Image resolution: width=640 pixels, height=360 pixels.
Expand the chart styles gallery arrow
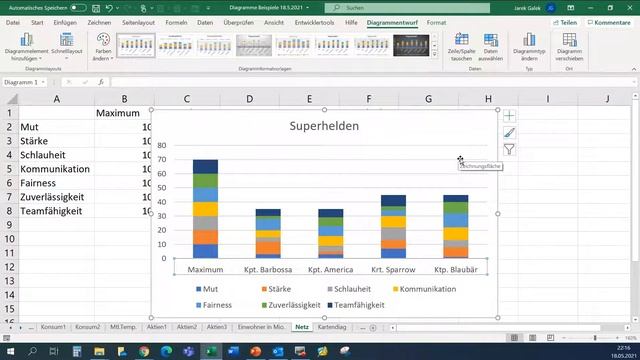435,53
